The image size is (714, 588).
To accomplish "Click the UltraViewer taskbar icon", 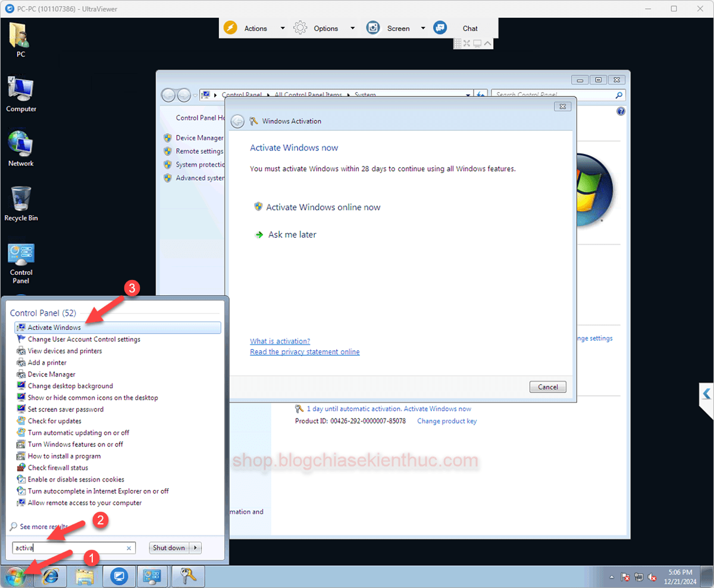I will coord(119,577).
